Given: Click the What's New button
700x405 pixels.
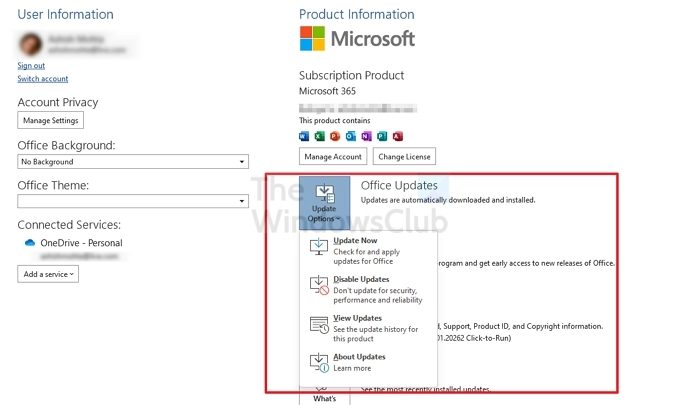Looking at the screenshot, I should [x=325, y=397].
